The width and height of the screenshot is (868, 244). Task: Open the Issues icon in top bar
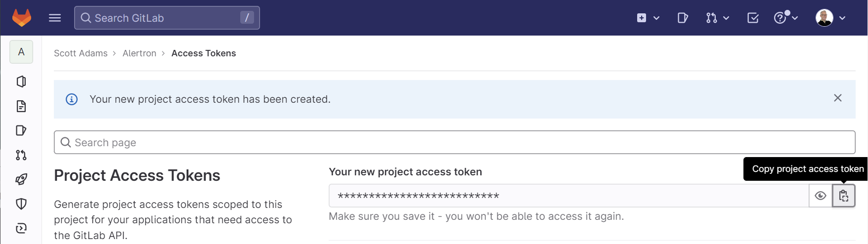click(x=683, y=18)
